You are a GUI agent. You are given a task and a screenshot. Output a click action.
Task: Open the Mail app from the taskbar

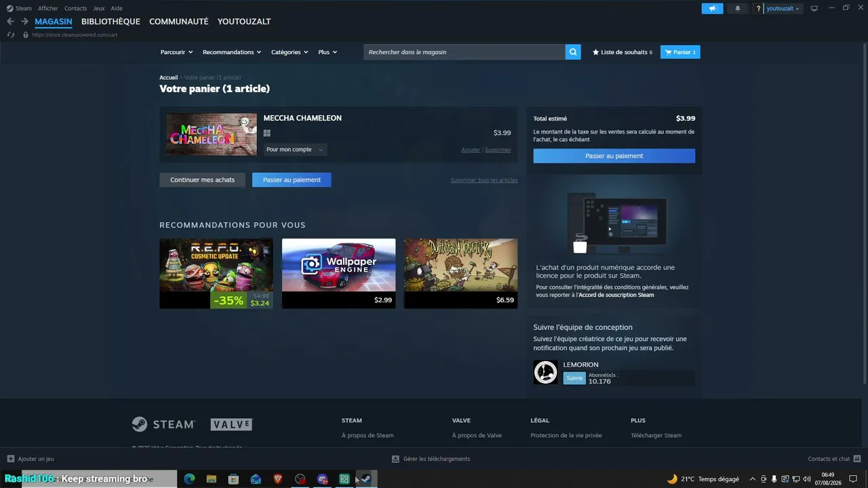(x=256, y=479)
